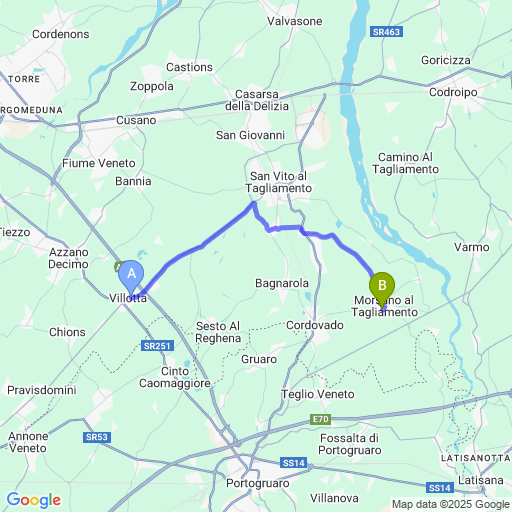This screenshot has height=512, width=512.
Task: Click the SS14 shield near Latisana
Action: (x=440, y=488)
